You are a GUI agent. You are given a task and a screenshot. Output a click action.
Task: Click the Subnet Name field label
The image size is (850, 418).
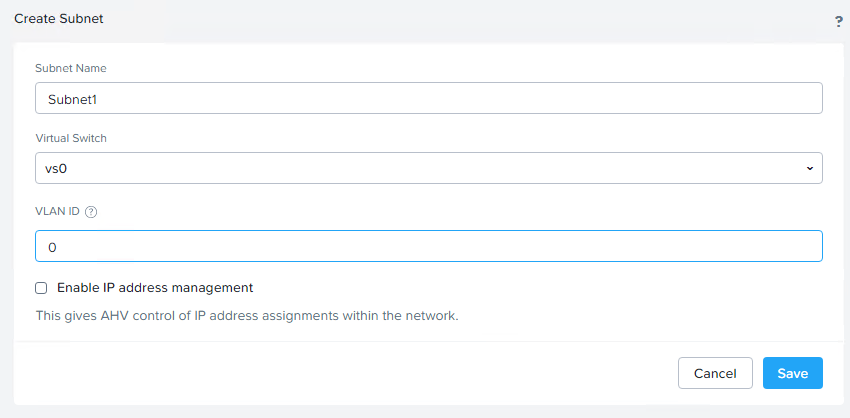(x=71, y=68)
